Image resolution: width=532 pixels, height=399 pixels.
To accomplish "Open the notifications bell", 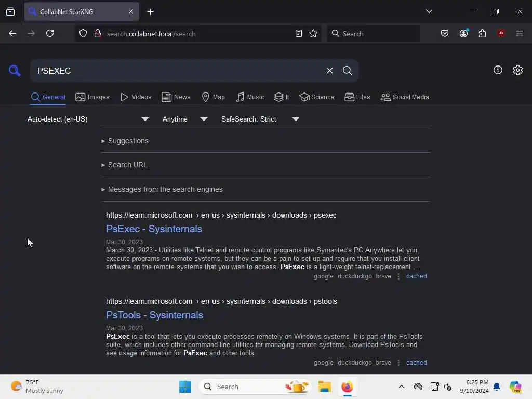I will tap(497, 387).
